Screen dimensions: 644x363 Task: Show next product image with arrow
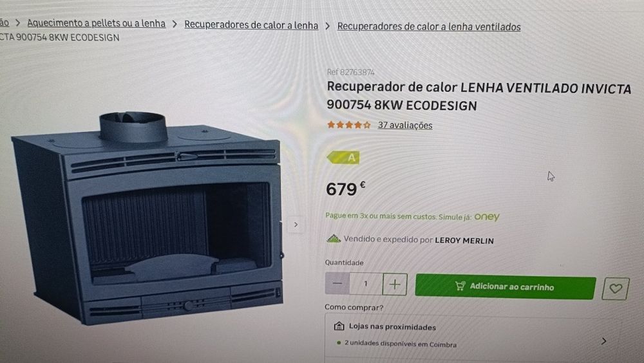pyautogui.click(x=296, y=225)
